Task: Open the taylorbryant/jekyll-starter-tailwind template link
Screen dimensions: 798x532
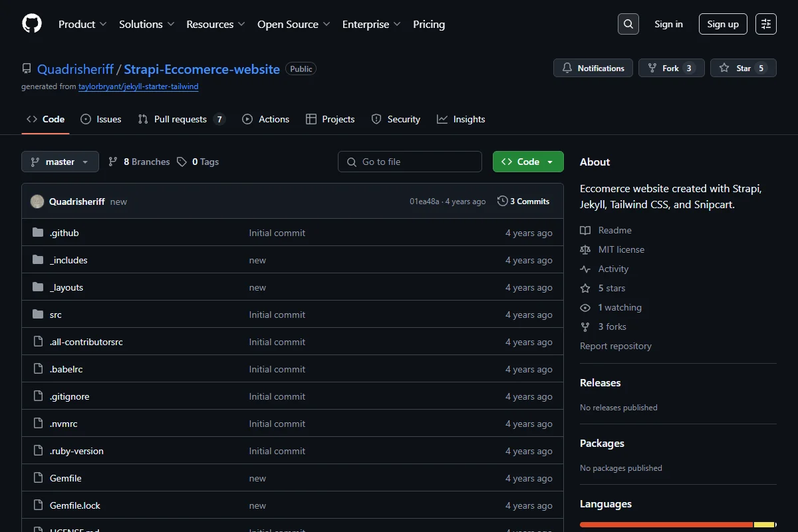Action: pyautogui.click(x=138, y=86)
